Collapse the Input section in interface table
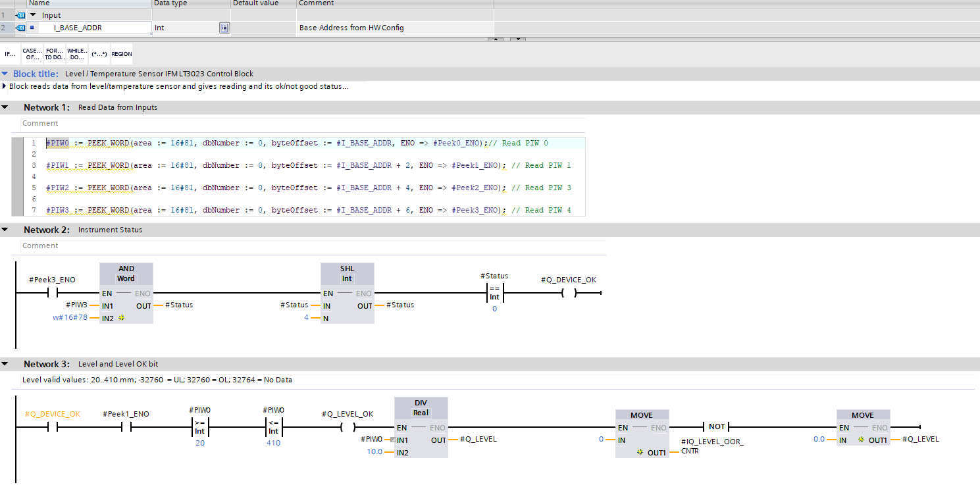Viewport: 980px width, 487px height. [33, 15]
